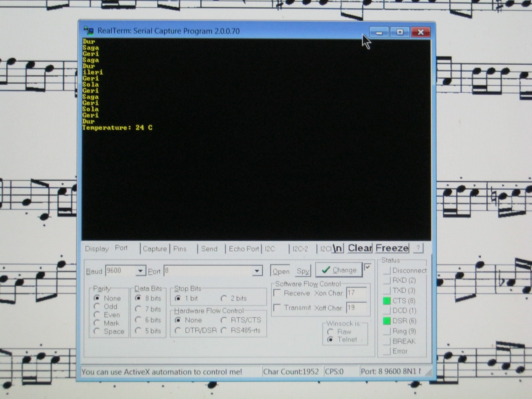
Task: Click the ActiveX automation status message
Action: [162, 372]
